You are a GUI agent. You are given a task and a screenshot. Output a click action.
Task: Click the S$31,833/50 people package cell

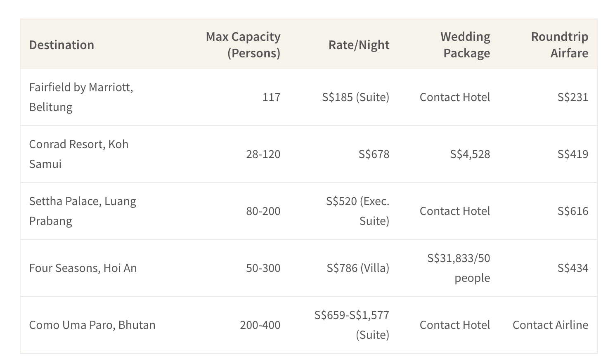[459, 268]
